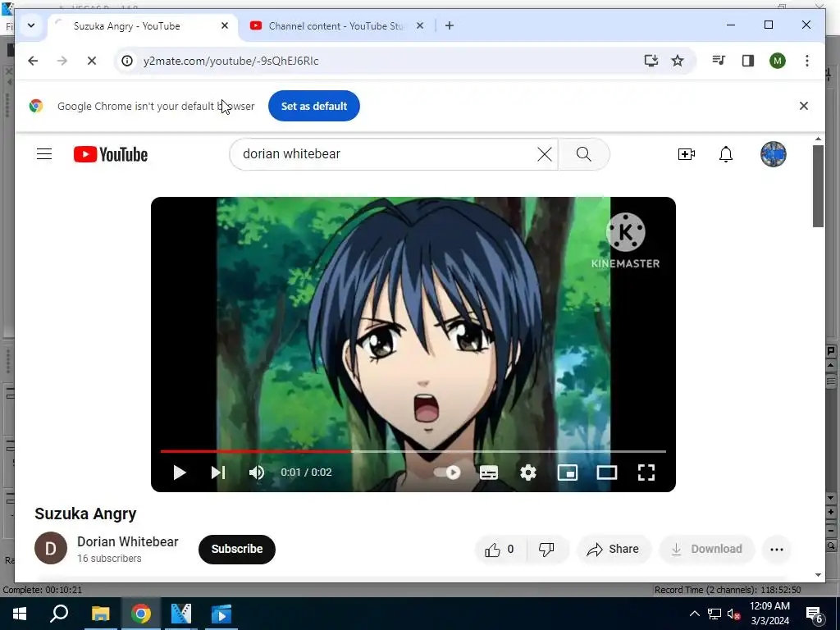Enable theater mode
Image resolution: width=840 pixels, height=630 pixels.
point(607,472)
